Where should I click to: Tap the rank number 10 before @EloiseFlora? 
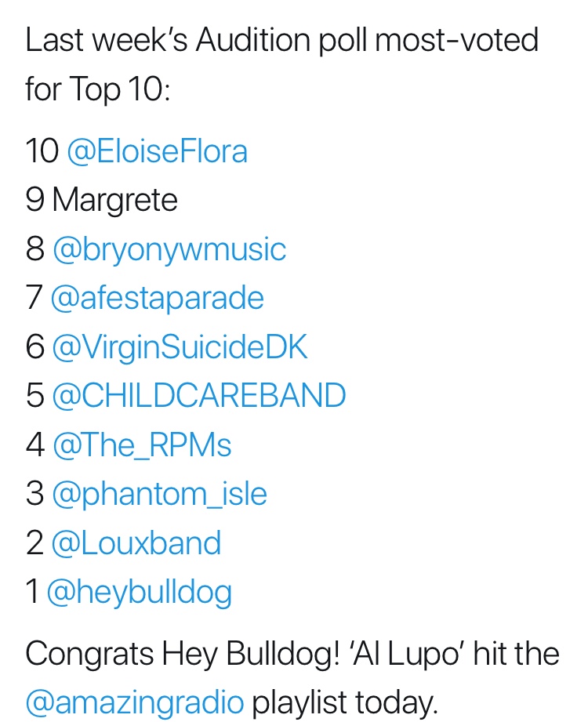pyautogui.click(x=42, y=151)
